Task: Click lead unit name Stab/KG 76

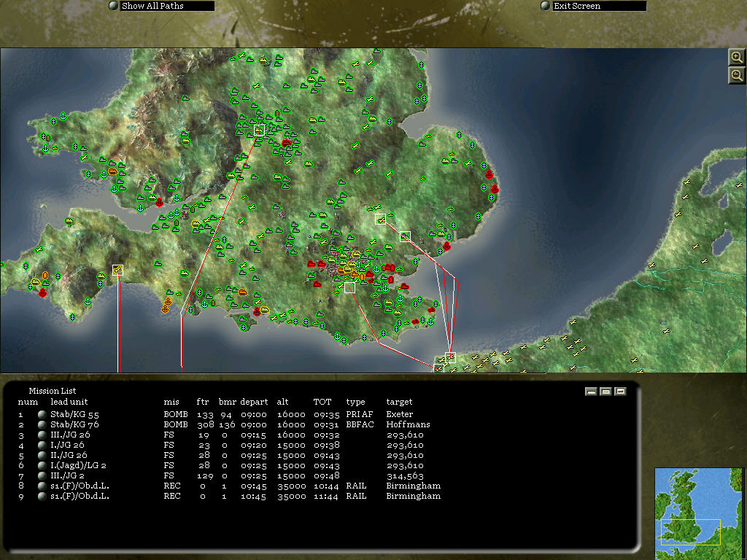Action: pyautogui.click(x=75, y=424)
